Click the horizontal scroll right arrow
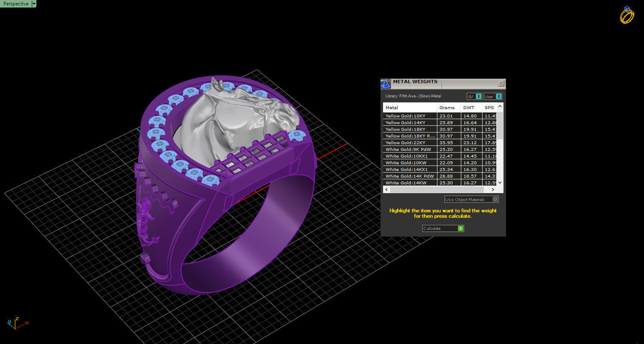Screen dimensions: 644x344 (x=493, y=189)
